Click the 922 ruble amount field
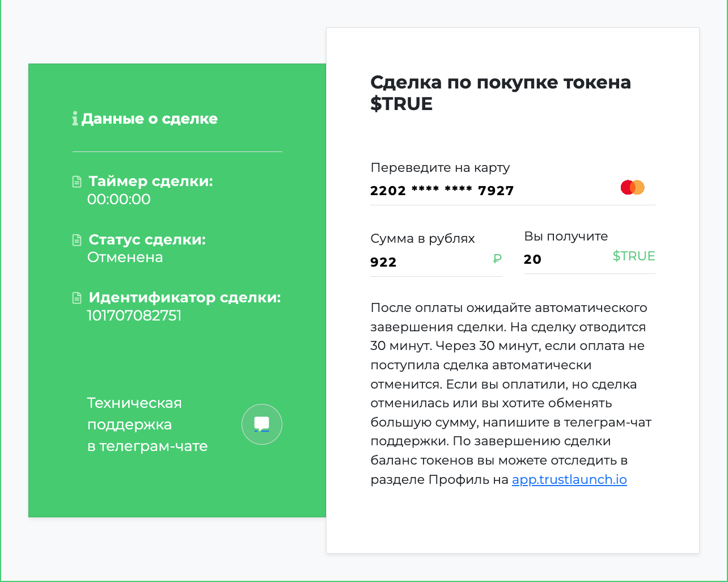 (x=436, y=262)
